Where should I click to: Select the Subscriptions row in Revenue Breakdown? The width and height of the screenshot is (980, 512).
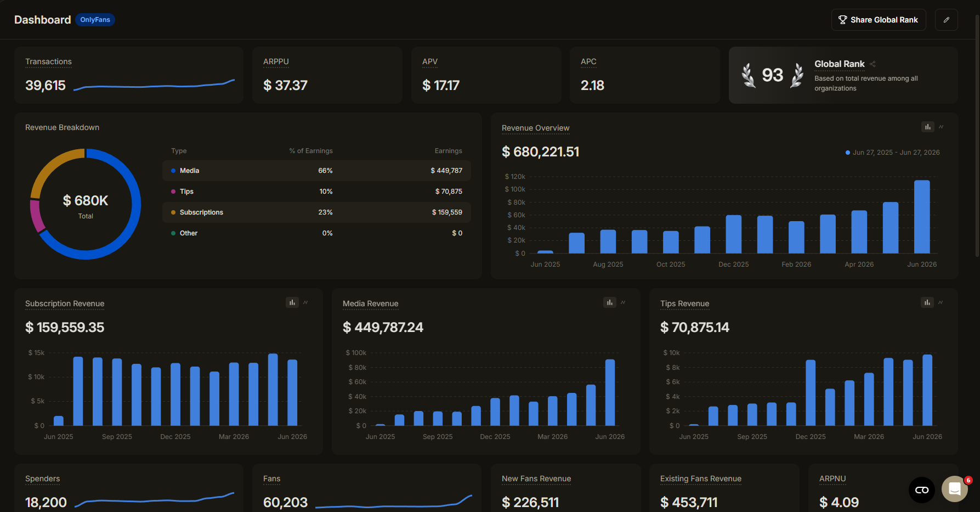click(316, 212)
